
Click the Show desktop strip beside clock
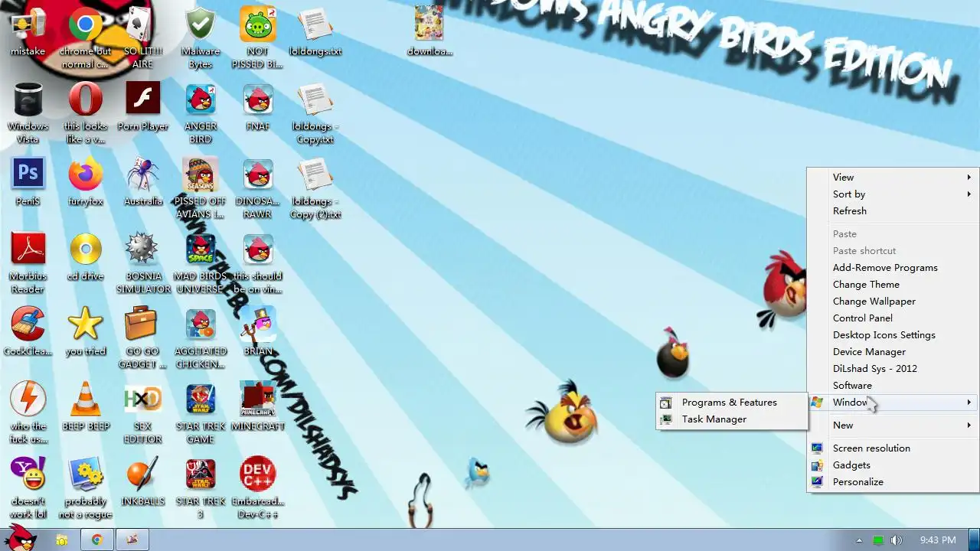(x=974, y=540)
